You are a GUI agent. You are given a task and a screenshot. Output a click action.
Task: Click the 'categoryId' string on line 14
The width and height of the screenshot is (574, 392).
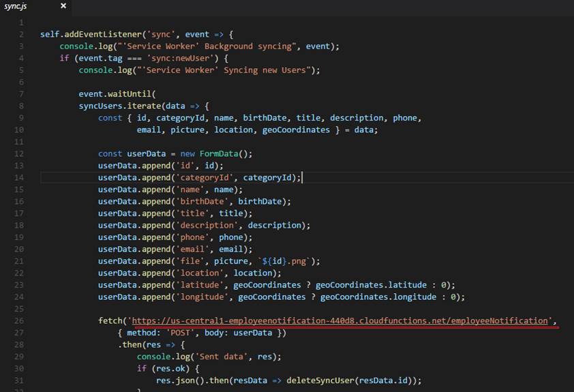205,177
